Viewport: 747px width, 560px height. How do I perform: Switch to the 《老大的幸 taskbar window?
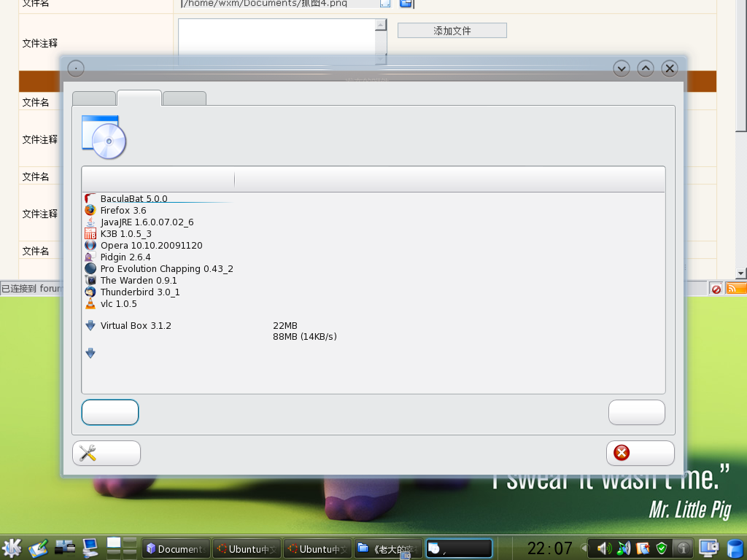(388, 549)
